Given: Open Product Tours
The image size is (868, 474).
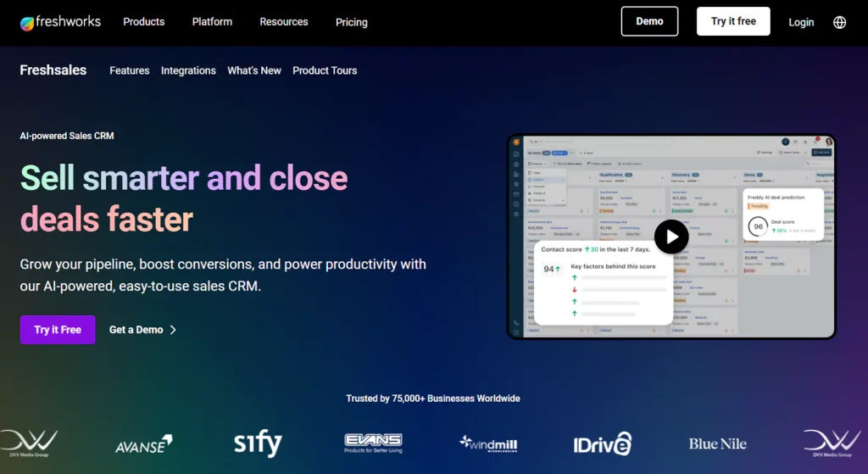Looking at the screenshot, I should coord(325,70).
